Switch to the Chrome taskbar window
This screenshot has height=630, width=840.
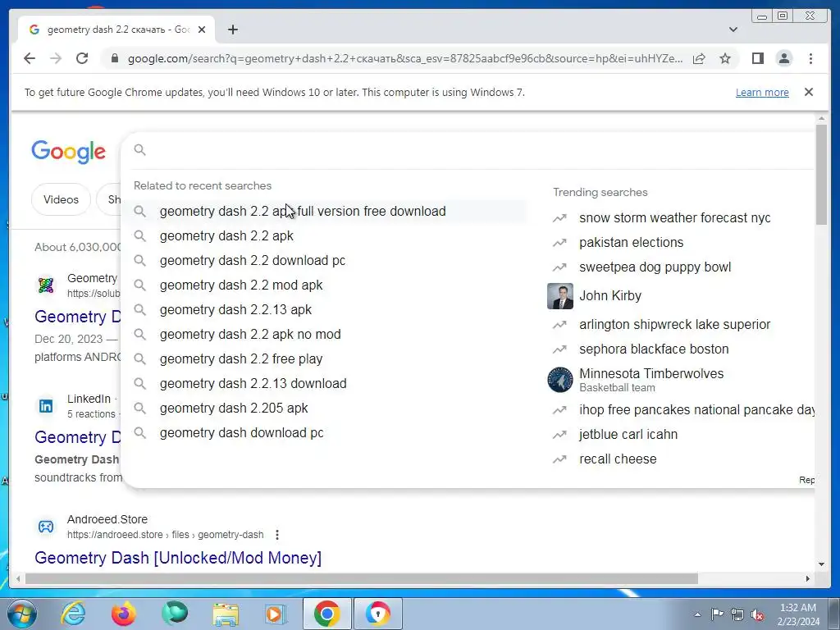[x=326, y=614]
